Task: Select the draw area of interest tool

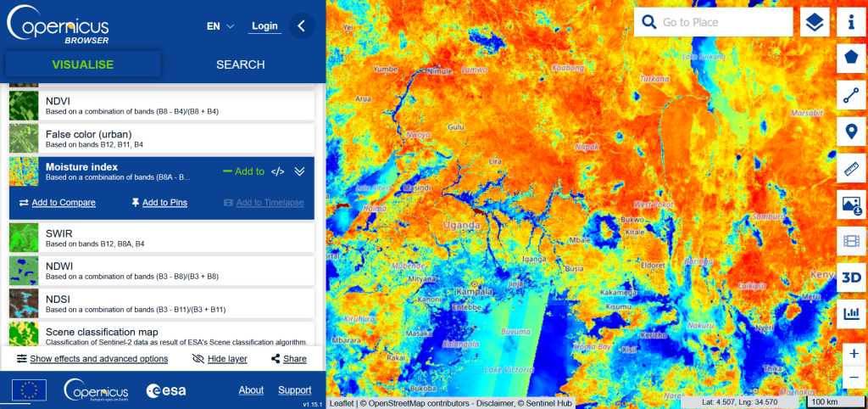Action: coord(851,59)
